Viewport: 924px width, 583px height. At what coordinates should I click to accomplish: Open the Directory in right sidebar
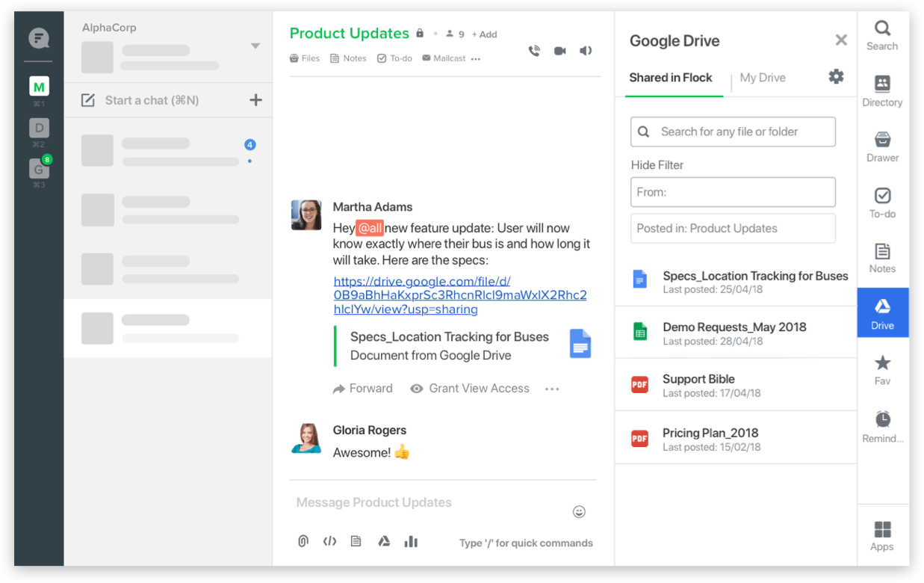tap(882, 90)
